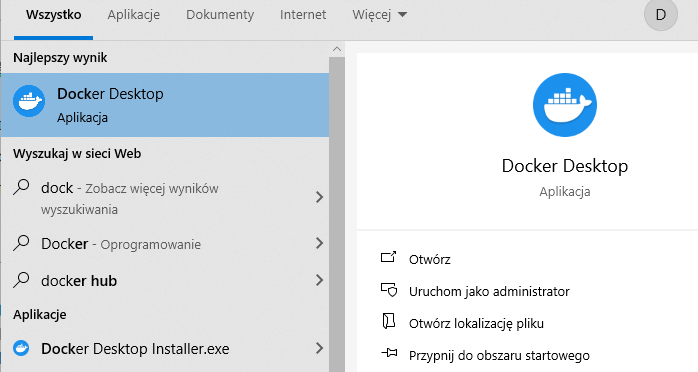
Task: Switch to the Aplikacje tab
Action: tap(134, 15)
